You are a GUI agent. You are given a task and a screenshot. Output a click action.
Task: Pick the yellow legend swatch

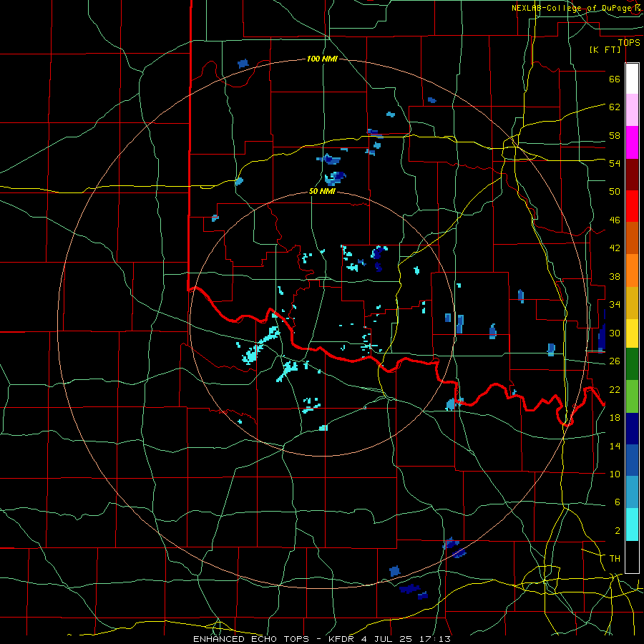point(632,333)
